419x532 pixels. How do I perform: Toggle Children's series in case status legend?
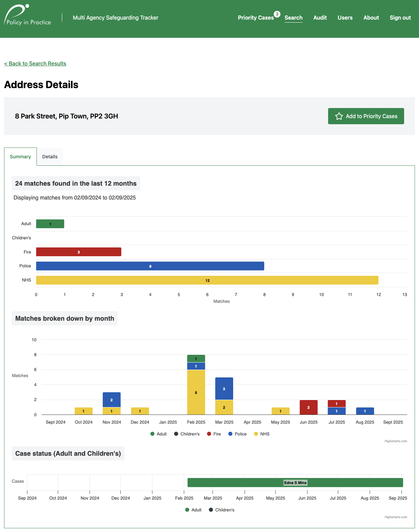pyautogui.click(x=221, y=510)
